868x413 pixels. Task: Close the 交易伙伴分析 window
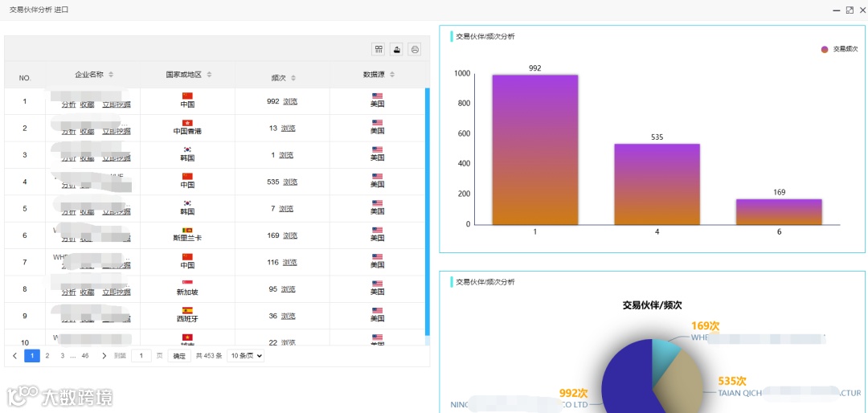pos(862,10)
